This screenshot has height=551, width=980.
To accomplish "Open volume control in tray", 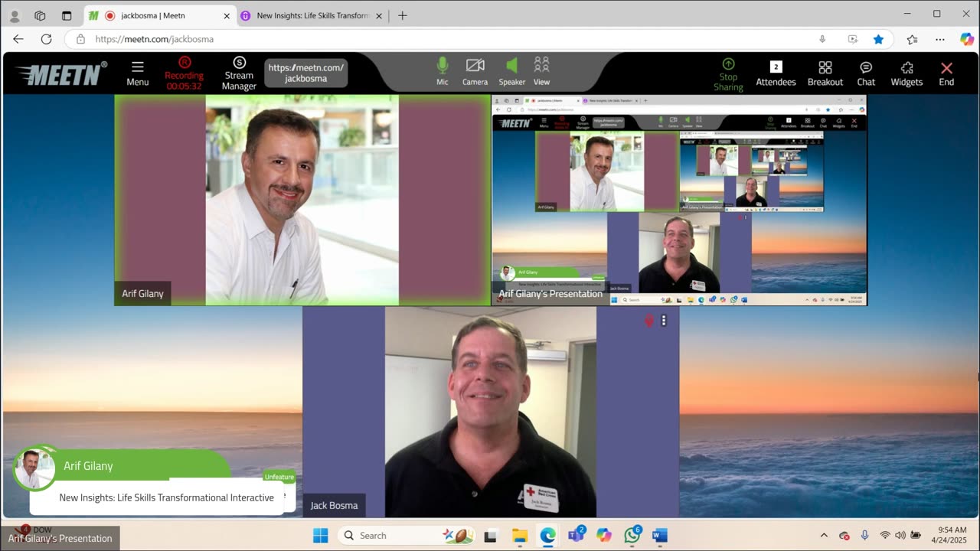I will pyautogui.click(x=900, y=535).
